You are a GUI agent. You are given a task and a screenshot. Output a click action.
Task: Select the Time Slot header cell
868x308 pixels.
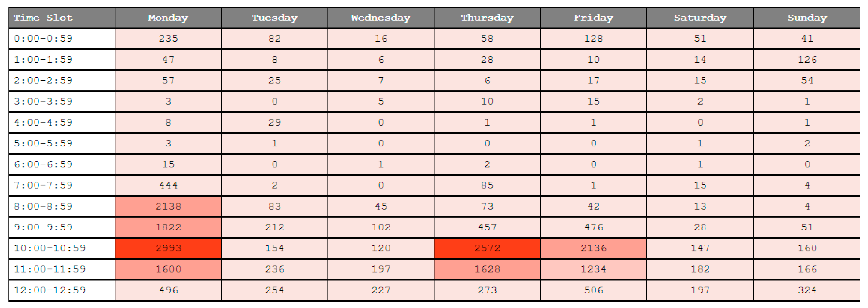[43, 18]
